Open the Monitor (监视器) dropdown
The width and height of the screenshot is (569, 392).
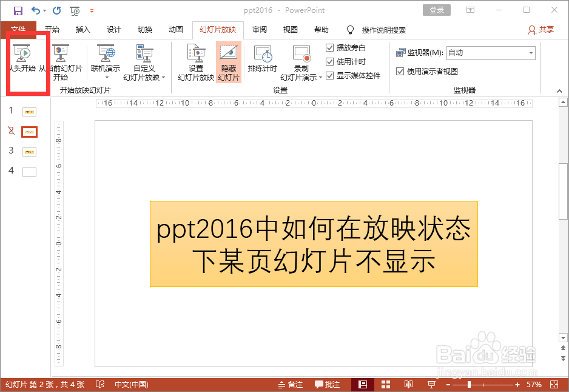[491, 53]
